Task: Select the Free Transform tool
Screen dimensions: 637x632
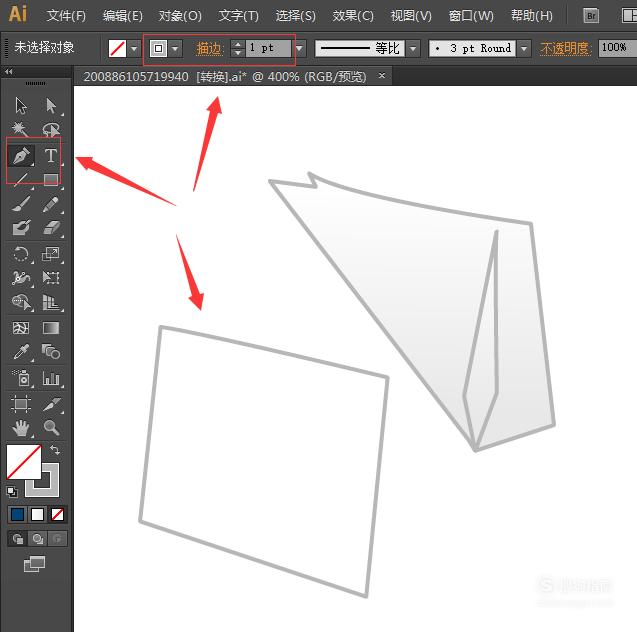Action: (x=51, y=278)
